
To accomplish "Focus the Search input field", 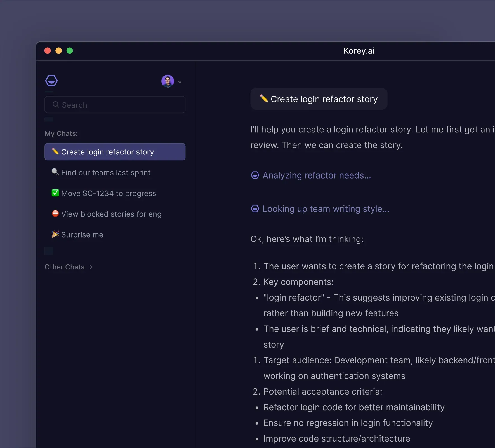I will tap(115, 105).
